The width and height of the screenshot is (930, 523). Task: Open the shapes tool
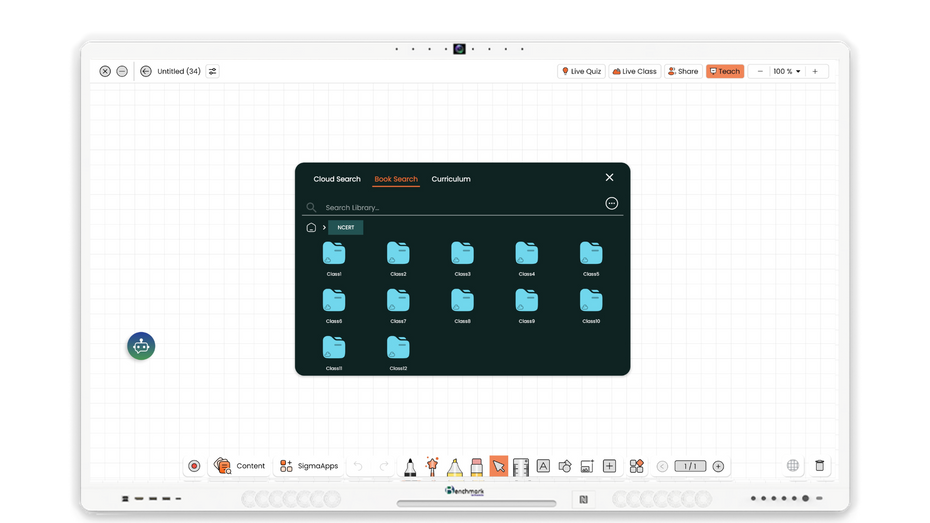coord(565,466)
